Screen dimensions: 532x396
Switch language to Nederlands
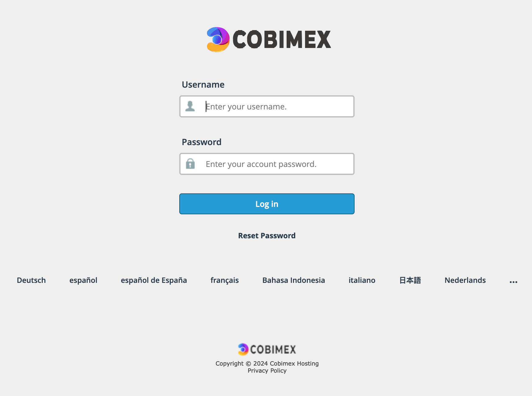pyautogui.click(x=465, y=280)
